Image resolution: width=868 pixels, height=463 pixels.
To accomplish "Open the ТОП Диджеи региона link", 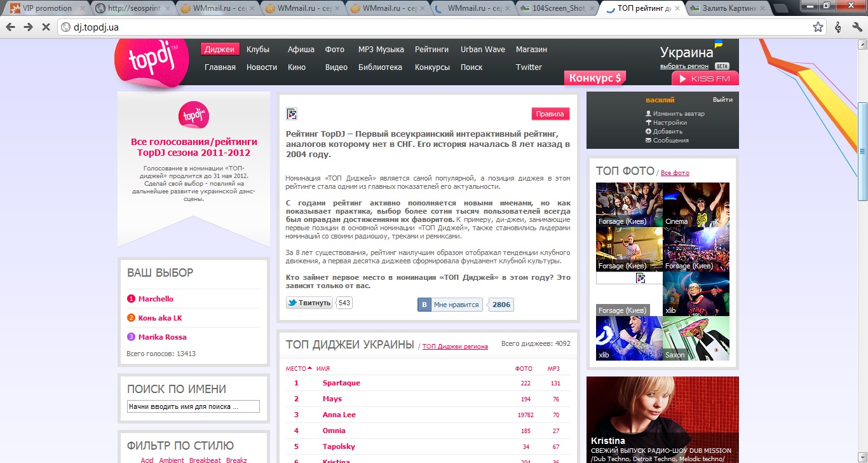I will (x=455, y=347).
